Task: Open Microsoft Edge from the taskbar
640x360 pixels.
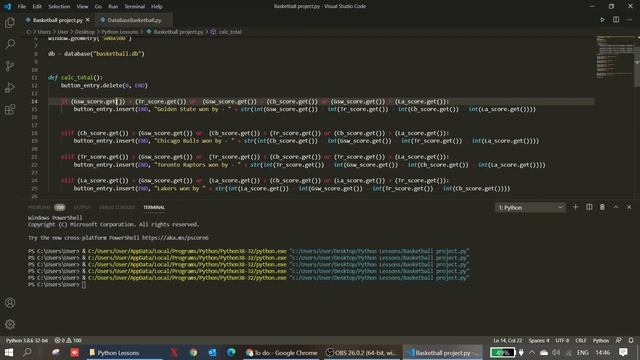Action: (231, 352)
